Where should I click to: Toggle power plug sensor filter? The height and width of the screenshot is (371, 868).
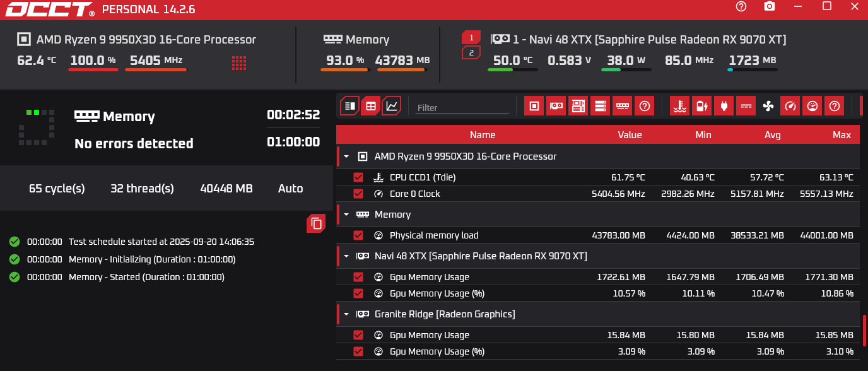click(724, 106)
